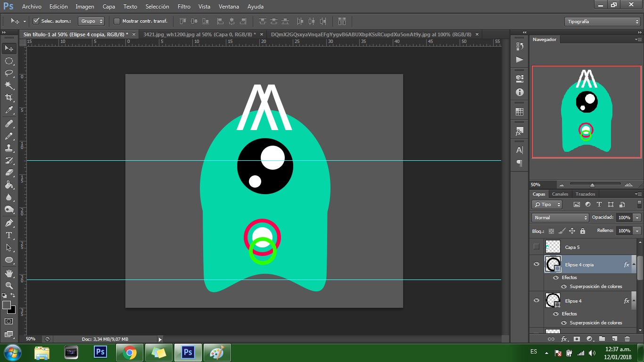Add a layer mask icon in Capas
644x362 pixels.
coord(577,339)
